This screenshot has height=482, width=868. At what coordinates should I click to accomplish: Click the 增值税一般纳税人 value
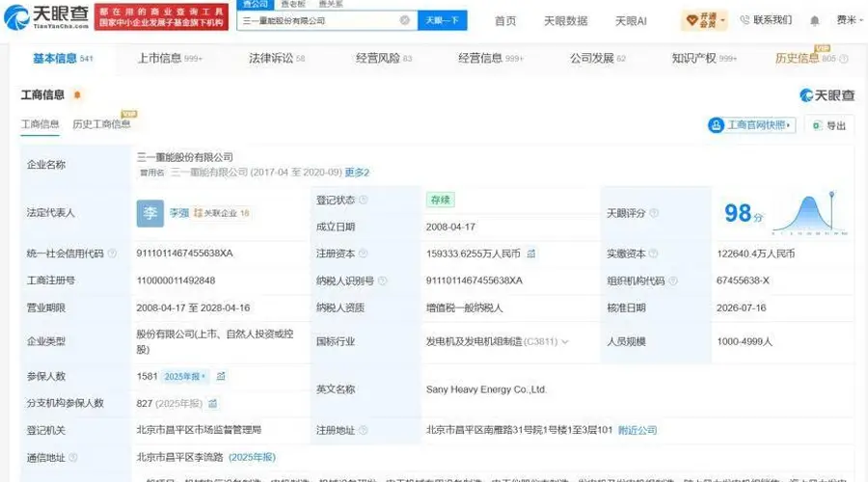coord(464,308)
